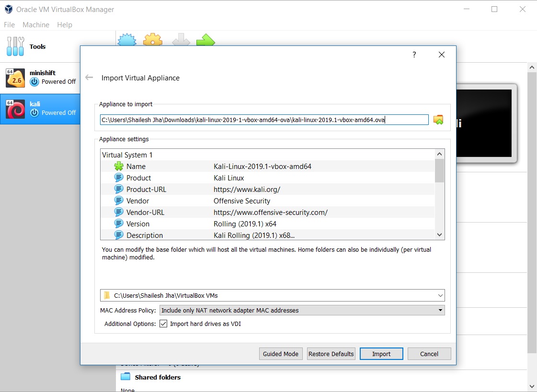This screenshot has width=537, height=392.
Task: Toggle Import hard drives as VDI checkbox
Action: [x=163, y=324]
